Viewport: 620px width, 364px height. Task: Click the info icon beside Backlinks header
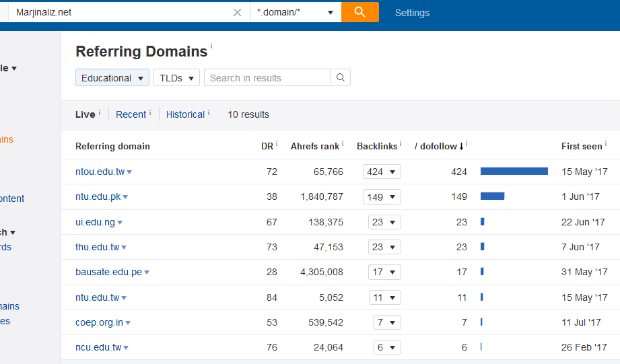click(401, 144)
